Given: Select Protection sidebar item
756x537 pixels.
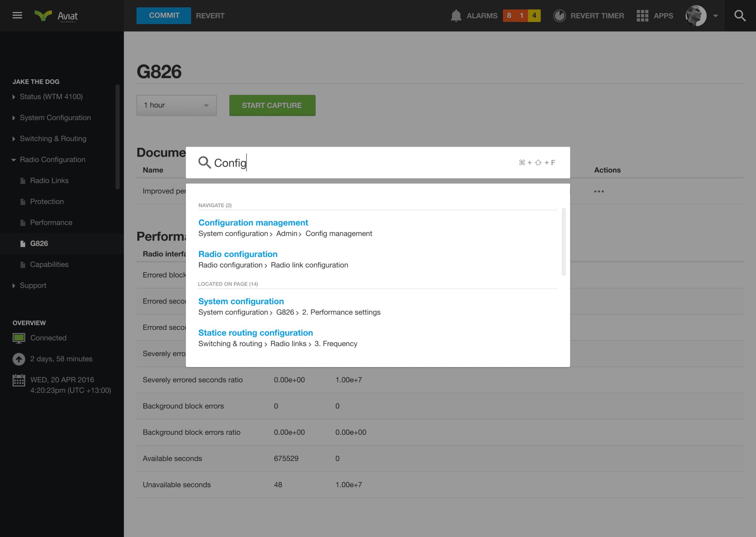Looking at the screenshot, I should pos(47,201).
